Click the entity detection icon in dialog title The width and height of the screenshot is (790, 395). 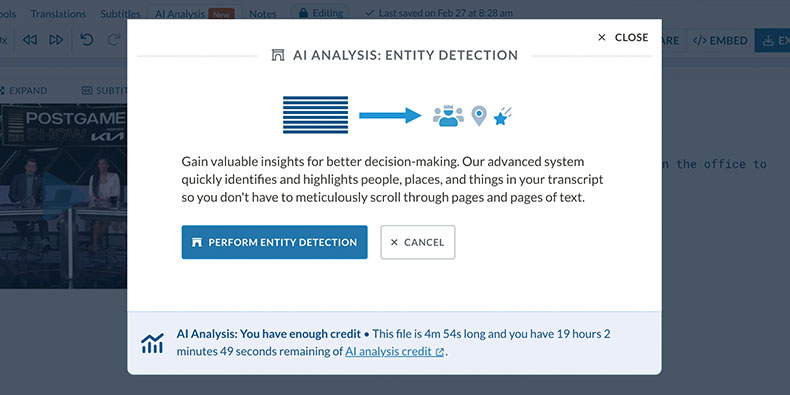tap(278, 55)
